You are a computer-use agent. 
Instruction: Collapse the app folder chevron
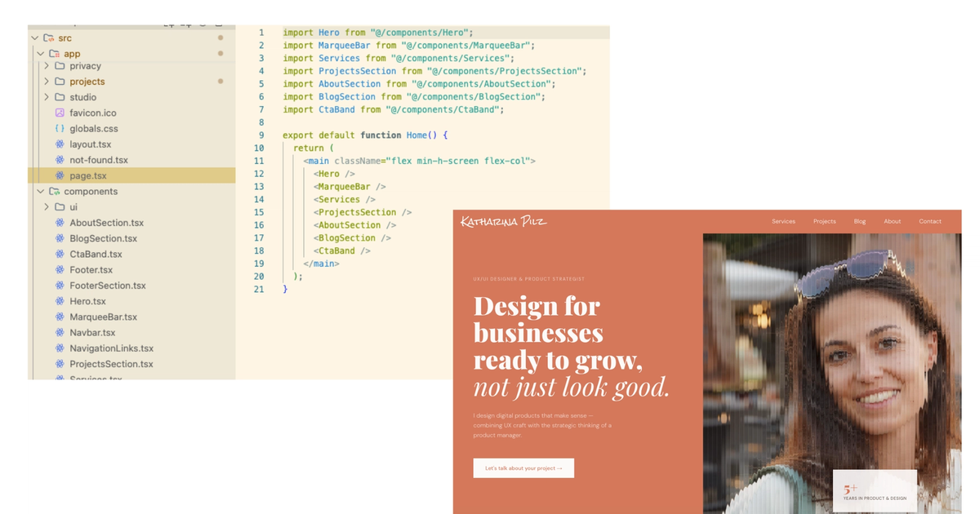coord(40,54)
